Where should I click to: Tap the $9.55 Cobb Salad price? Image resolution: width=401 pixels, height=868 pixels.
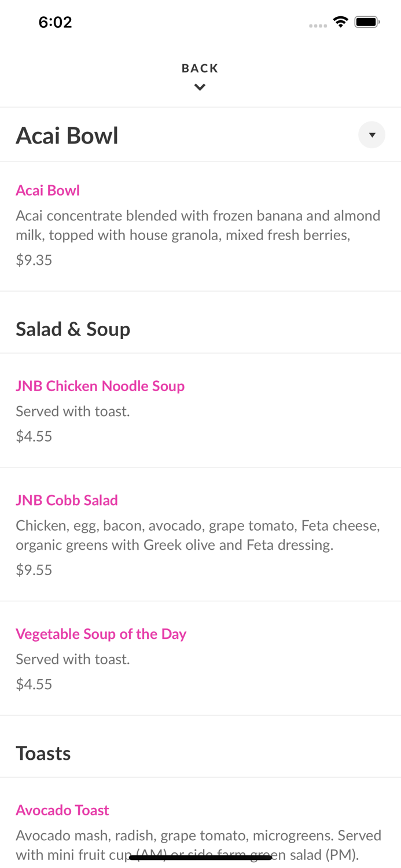(x=34, y=570)
